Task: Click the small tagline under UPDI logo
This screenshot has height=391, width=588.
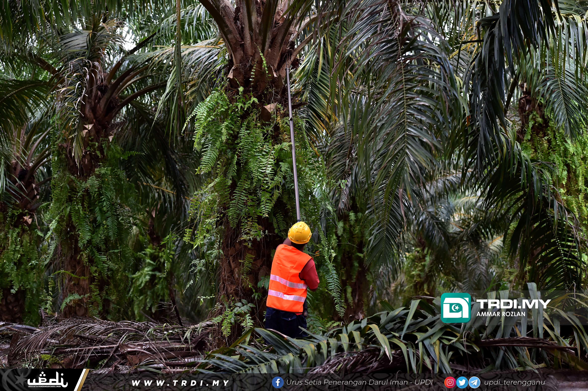Action: (x=44, y=387)
